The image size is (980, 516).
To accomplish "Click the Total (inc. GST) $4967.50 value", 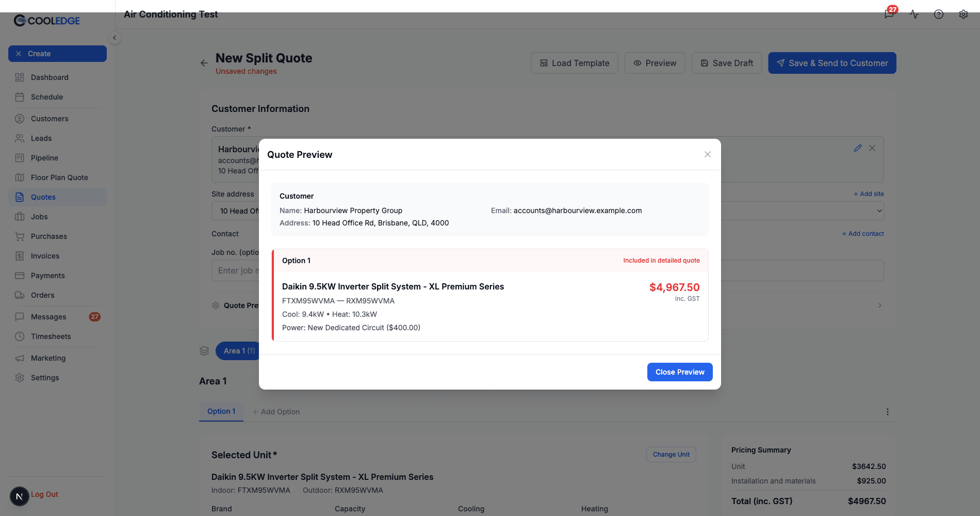I will click(867, 501).
